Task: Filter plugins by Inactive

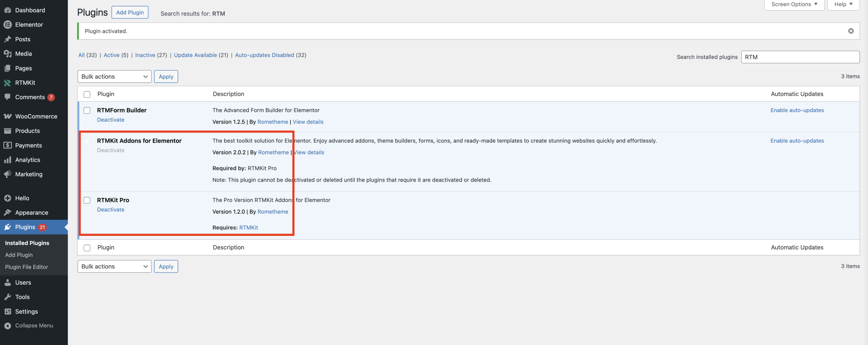Action: point(145,55)
